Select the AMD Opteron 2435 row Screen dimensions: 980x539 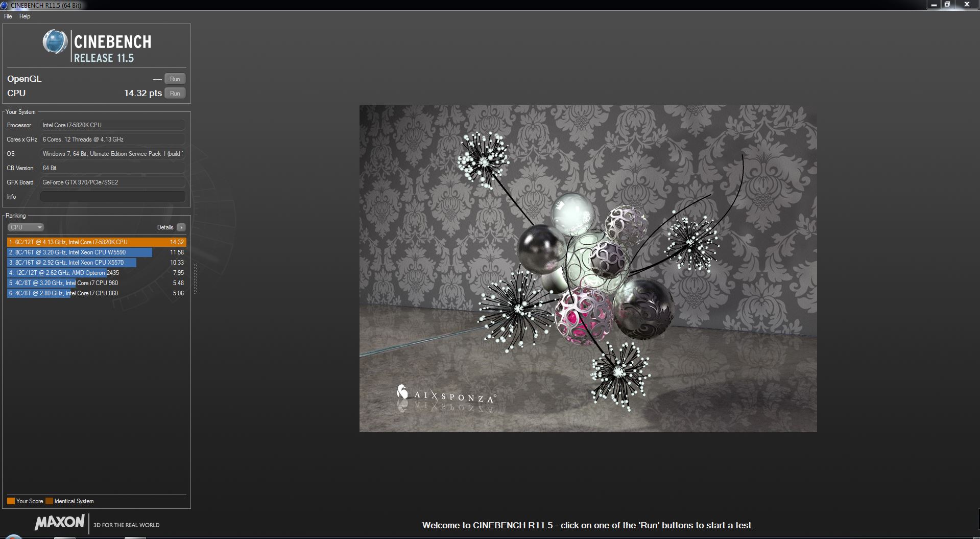[x=97, y=273]
